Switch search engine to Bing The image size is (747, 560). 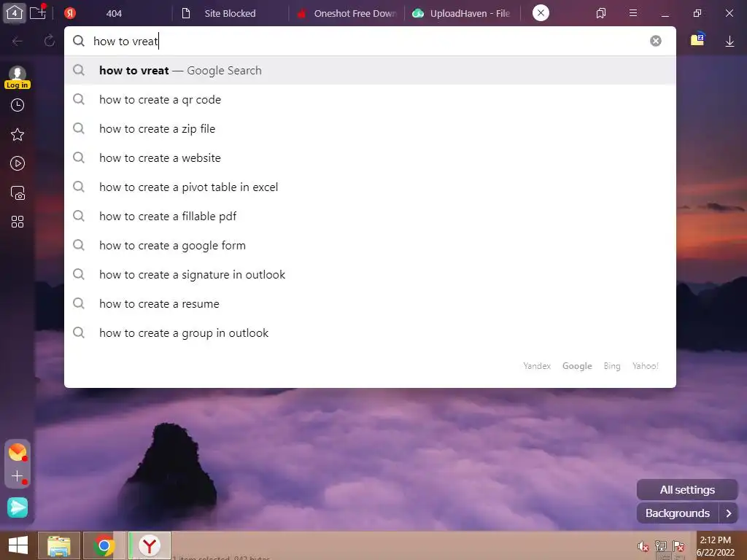(x=612, y=366)
